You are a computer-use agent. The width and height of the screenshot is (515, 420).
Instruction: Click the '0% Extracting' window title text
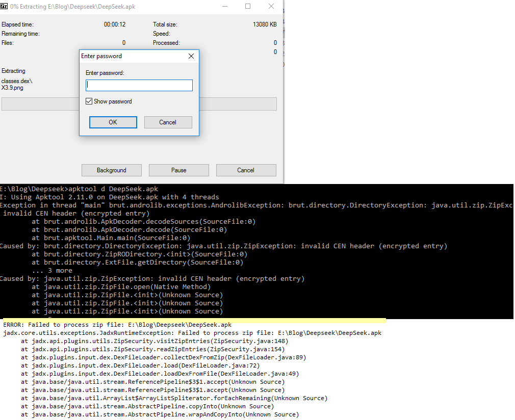(72, 7)
